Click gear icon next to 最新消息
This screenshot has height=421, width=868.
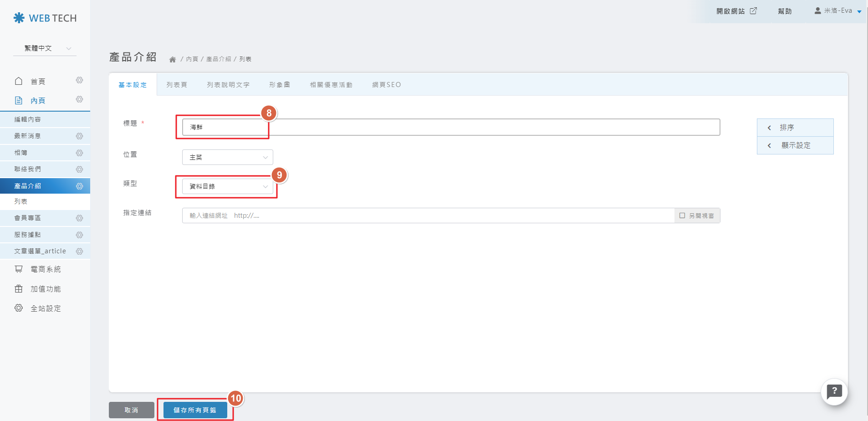79,136
